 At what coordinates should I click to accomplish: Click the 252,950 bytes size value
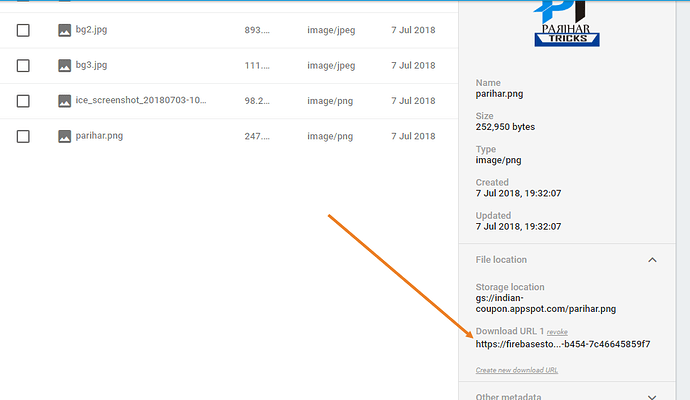[505, 127]
